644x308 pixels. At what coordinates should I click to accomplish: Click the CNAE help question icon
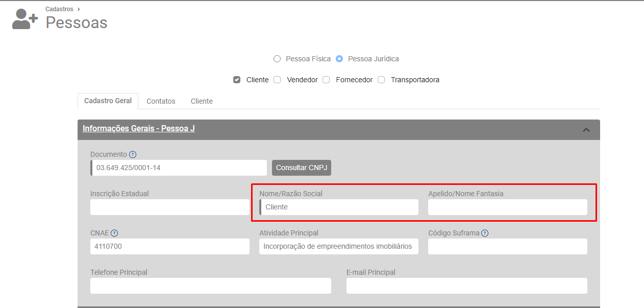[114, 233]
